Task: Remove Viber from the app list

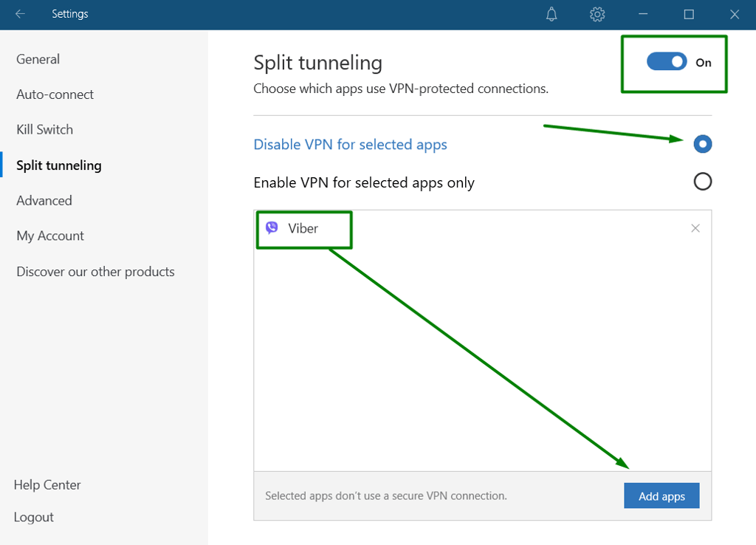Action: click(695, 228)
